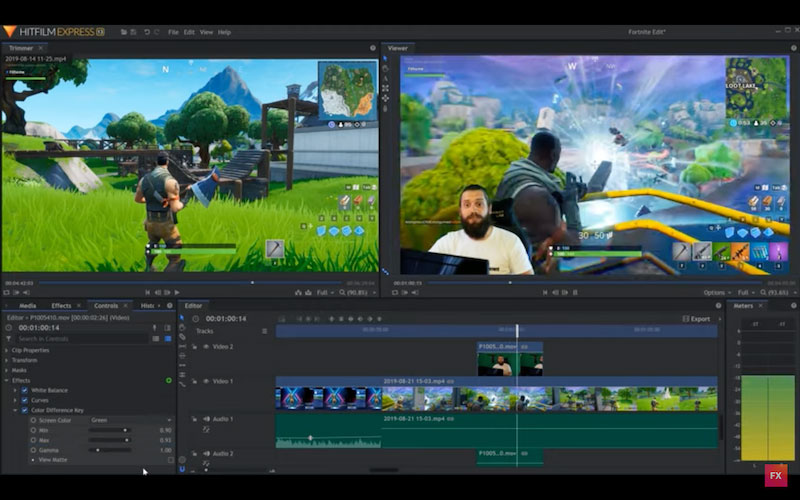Disable the Color Difference Key effect checkbox

point(24,410)
